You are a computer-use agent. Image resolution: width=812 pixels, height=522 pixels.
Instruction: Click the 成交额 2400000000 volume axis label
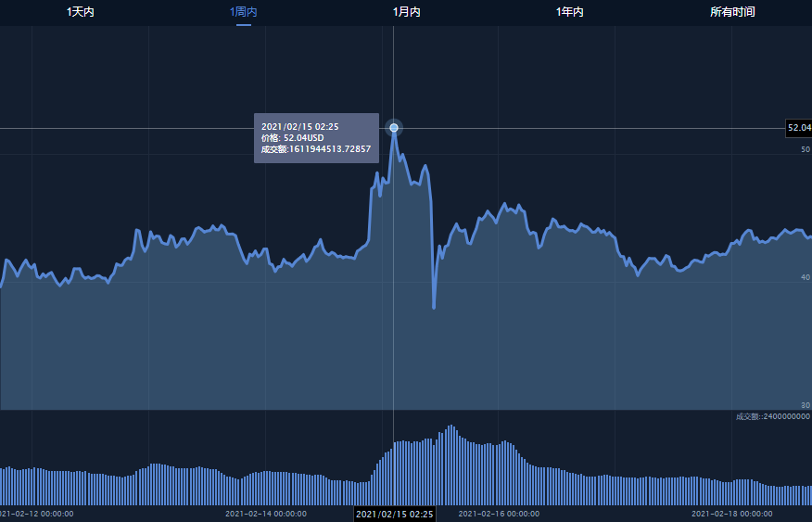coord(773,416)
